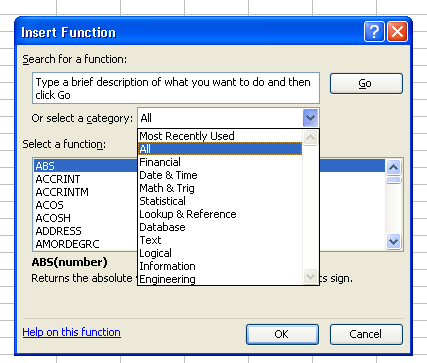The height and width of the screenshot is (363, 427).
Task: Pick the Engineering category option
Action: (x=220, y=279)
